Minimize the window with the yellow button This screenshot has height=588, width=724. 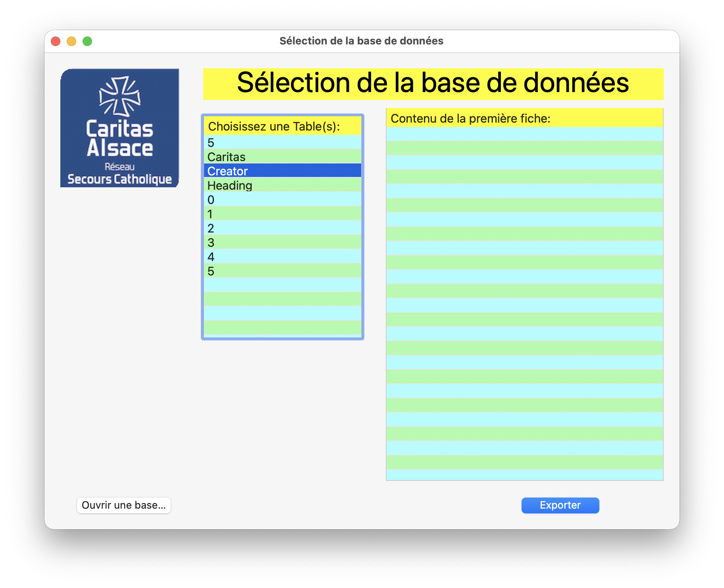point(71,41)
